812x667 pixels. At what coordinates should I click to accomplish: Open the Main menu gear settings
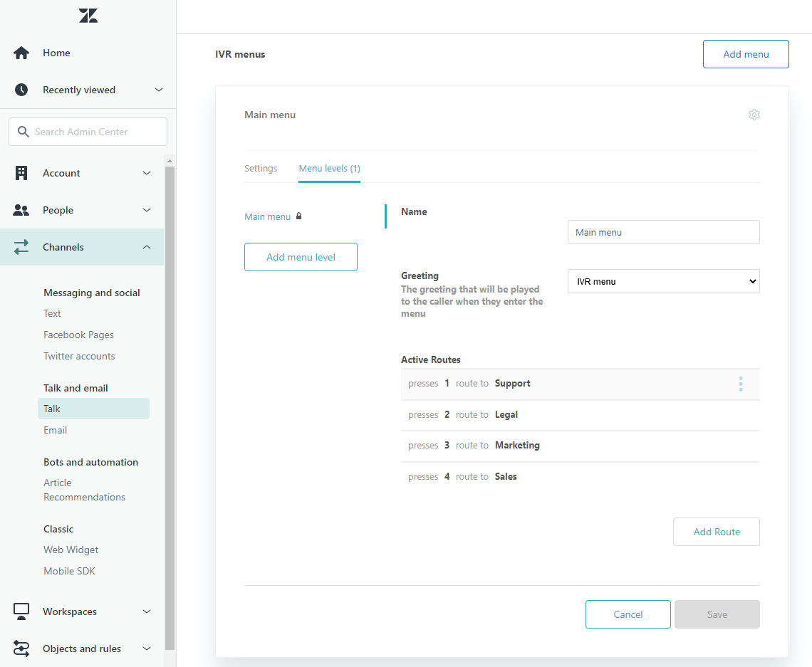coord(754,115)
